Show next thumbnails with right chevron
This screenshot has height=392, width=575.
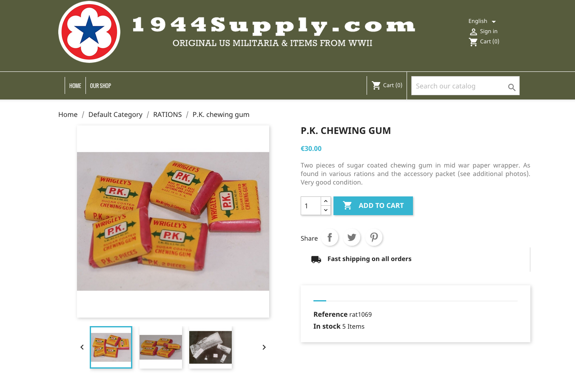[264, 347]
